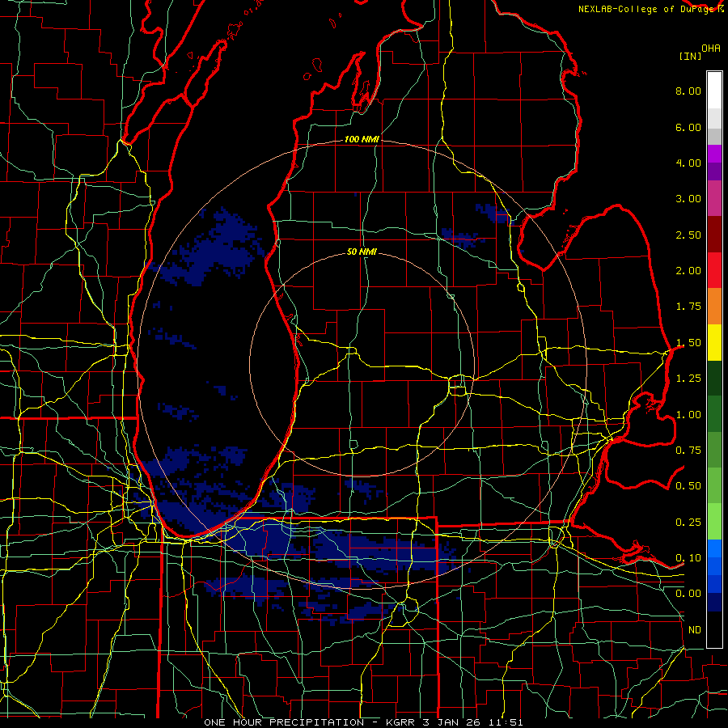Click the 8.00 legend value
This screenshot has height=728, width=728.
pyautogui.click(x=688, y=91)
